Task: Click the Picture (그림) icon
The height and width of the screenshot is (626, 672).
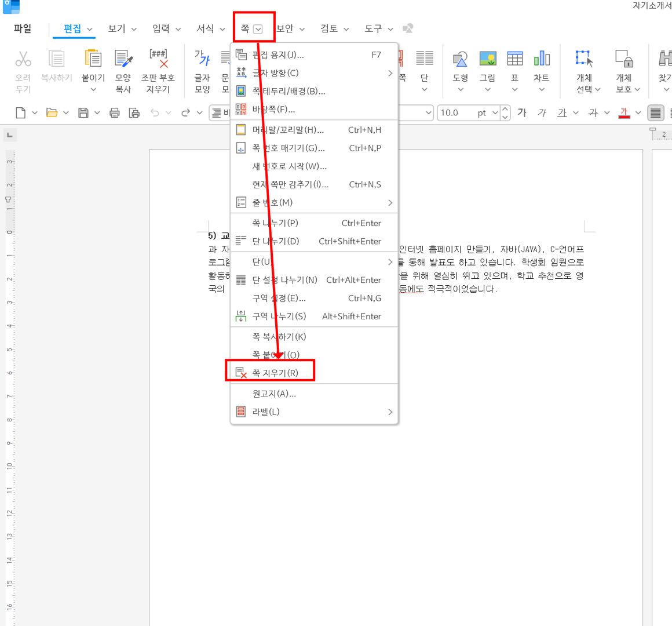Action: coord(487,59)
